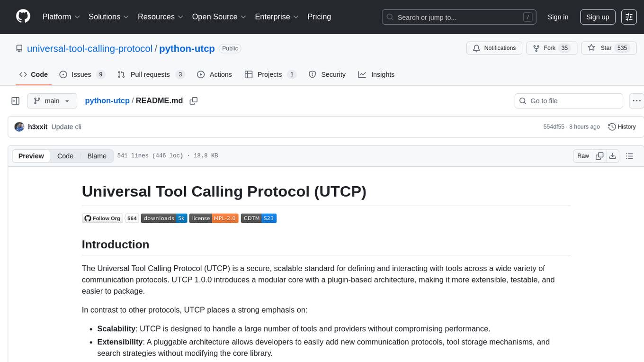The image size is (644, 362).
Task: Open universal-tool-calling-protocol organization link
Action: pos(89,48)
